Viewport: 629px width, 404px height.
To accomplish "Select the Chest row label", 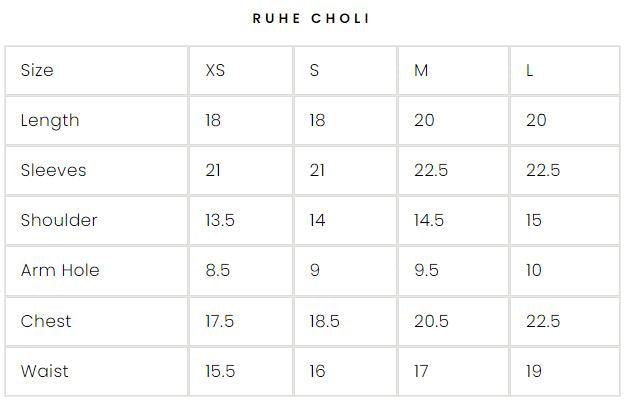I will [46, 321].
